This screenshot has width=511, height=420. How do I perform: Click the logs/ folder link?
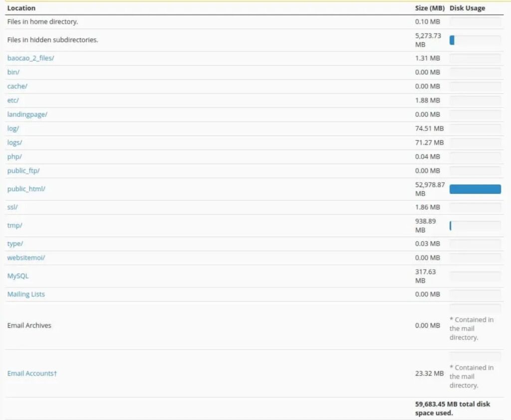(x=14, y=142)
